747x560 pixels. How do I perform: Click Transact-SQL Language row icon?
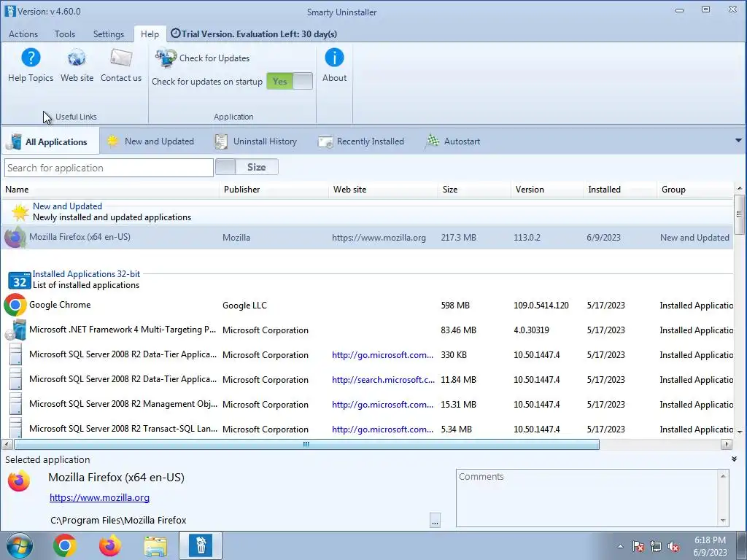click(15, 428)
